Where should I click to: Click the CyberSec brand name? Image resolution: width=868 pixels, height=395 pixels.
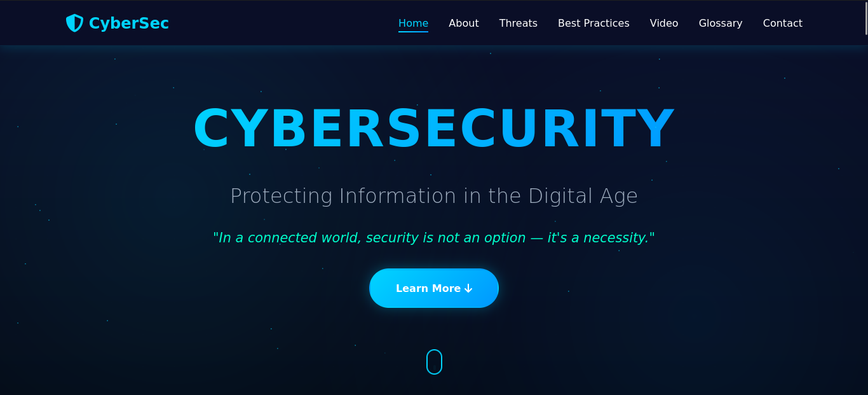[128, 23]
